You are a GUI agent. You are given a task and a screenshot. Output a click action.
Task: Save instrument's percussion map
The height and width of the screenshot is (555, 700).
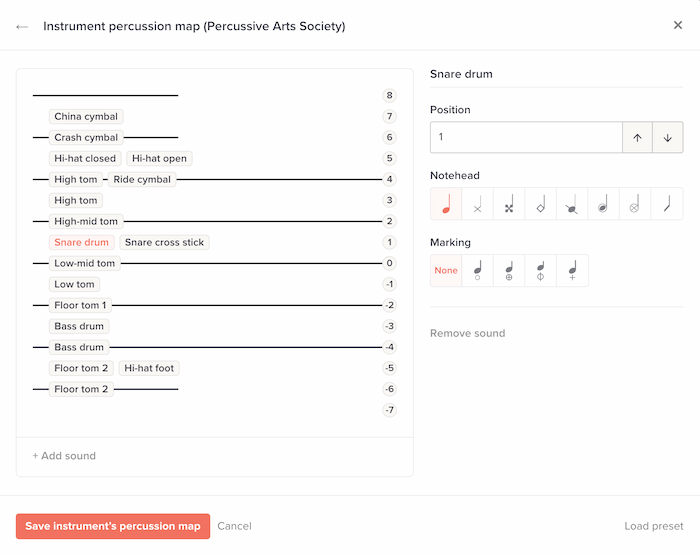113,526
